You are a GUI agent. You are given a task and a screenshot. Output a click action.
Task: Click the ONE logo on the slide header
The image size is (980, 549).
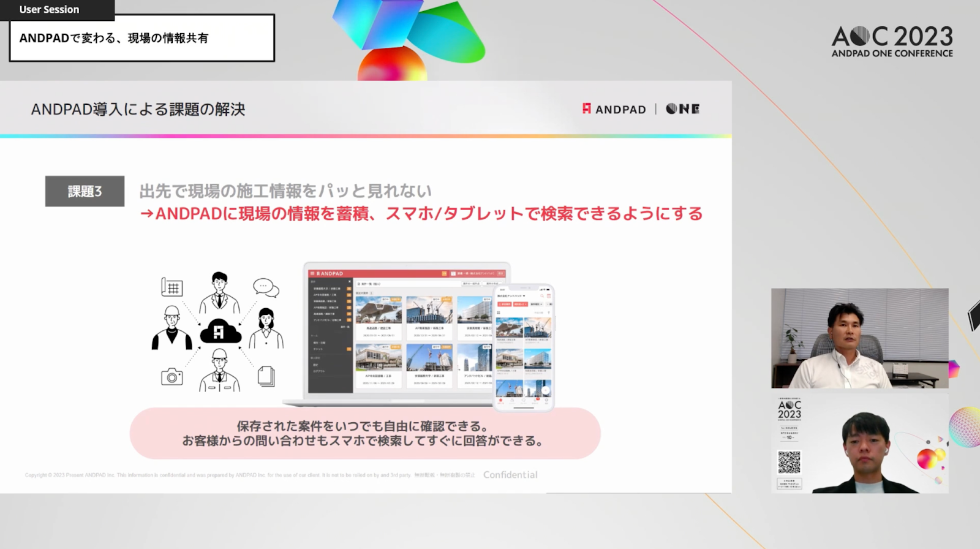pos(682,109)
